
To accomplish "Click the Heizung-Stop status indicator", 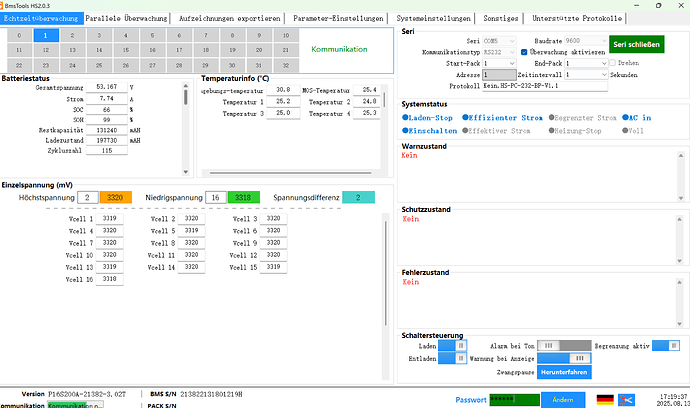I will pyautogui.click(x=575, y=131).
